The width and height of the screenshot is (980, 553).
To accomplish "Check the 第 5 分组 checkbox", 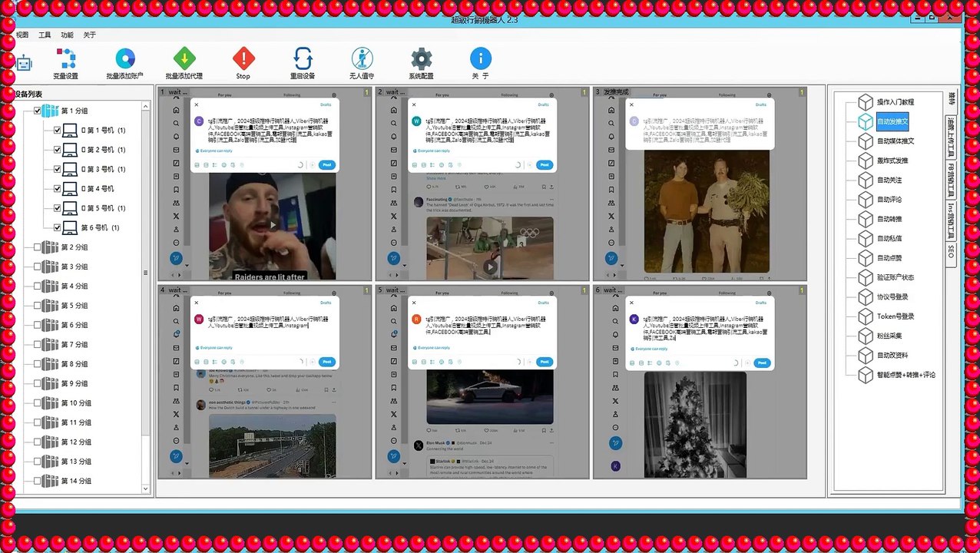I will 37,306.
